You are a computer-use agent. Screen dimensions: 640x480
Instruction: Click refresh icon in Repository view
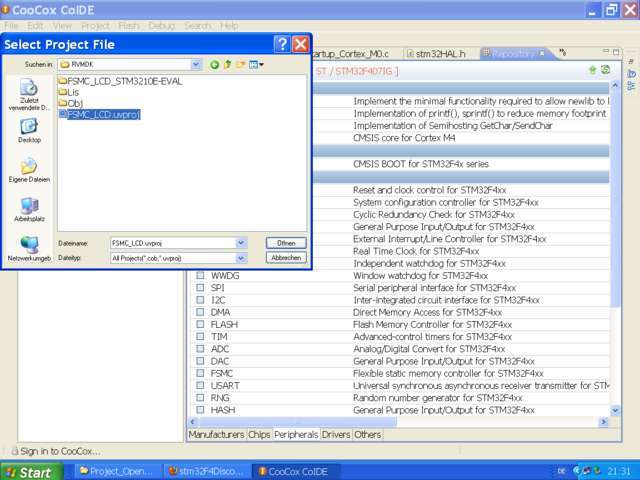point(605,70)
